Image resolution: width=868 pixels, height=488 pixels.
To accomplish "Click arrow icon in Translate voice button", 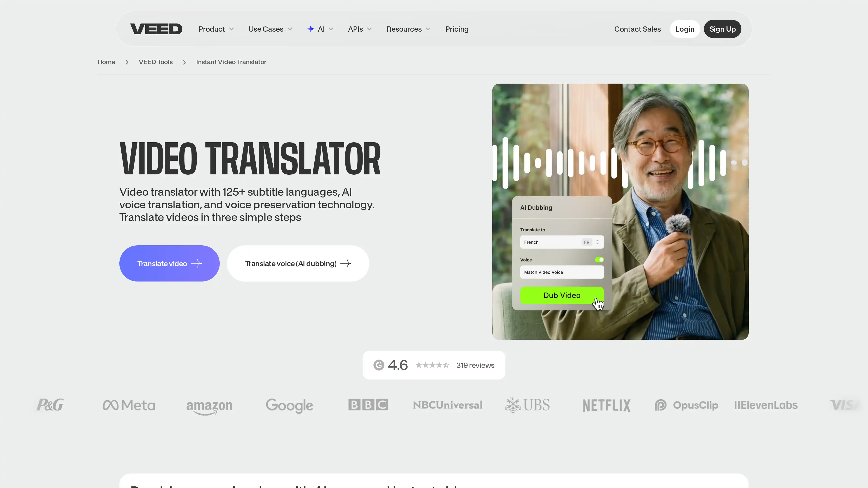I will point(346,263).
